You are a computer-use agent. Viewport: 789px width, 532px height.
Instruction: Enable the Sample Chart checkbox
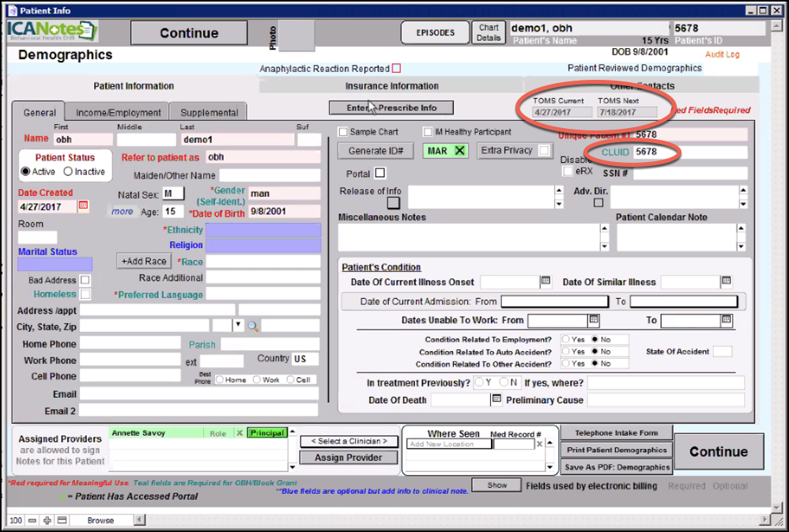tap(343, 132)
